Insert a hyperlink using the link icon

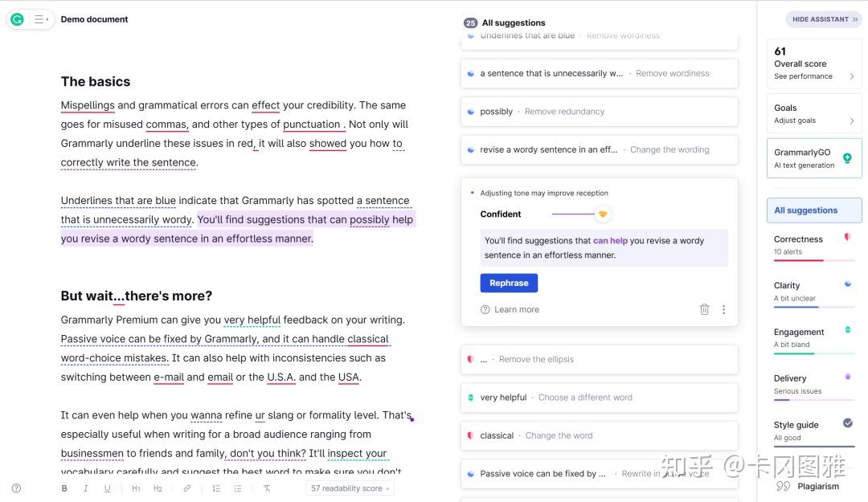click(186, 488)
